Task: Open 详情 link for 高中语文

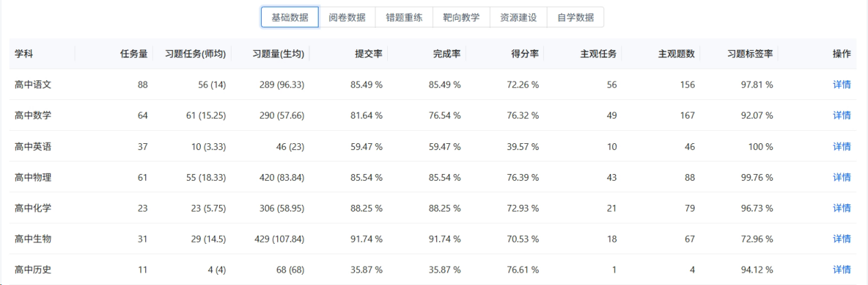Action: (x=842, y=85)
